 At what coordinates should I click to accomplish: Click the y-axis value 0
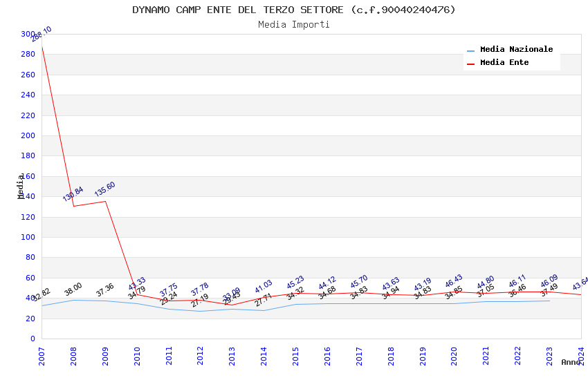point(33,339)
